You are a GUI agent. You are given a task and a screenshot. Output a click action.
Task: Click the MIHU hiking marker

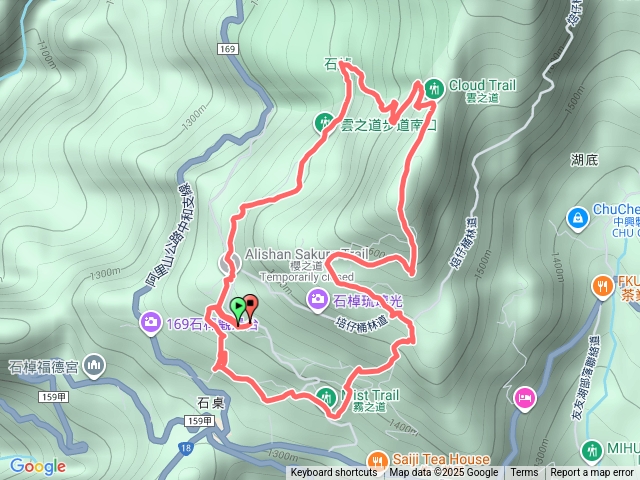pyautogui.click(x=591, y=451)
